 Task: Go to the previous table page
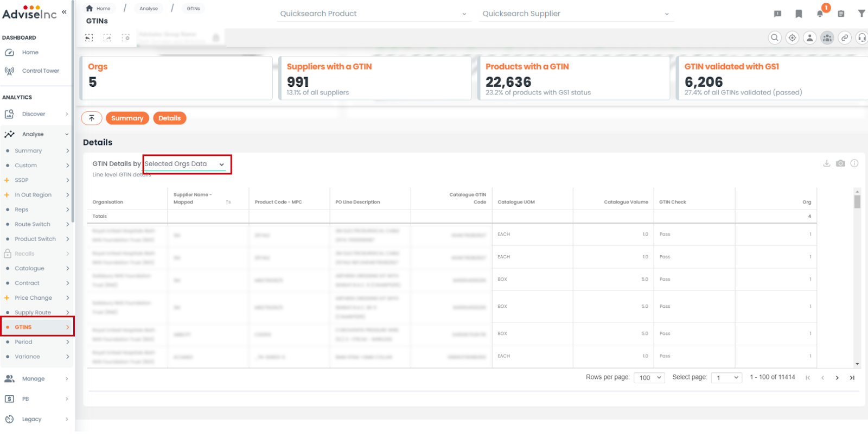point(822,378)
